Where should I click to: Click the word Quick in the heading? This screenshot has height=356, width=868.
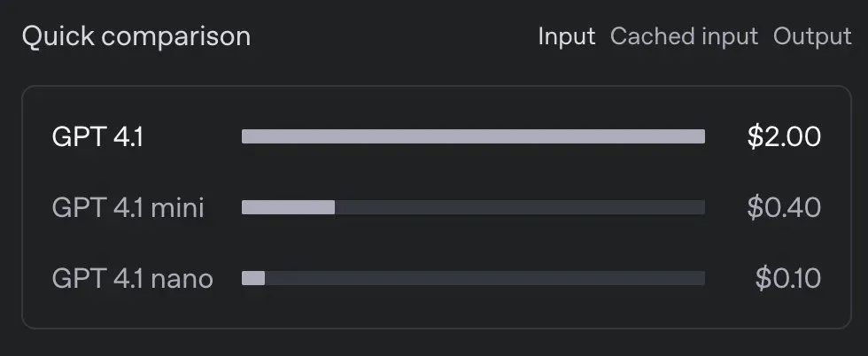58,37
